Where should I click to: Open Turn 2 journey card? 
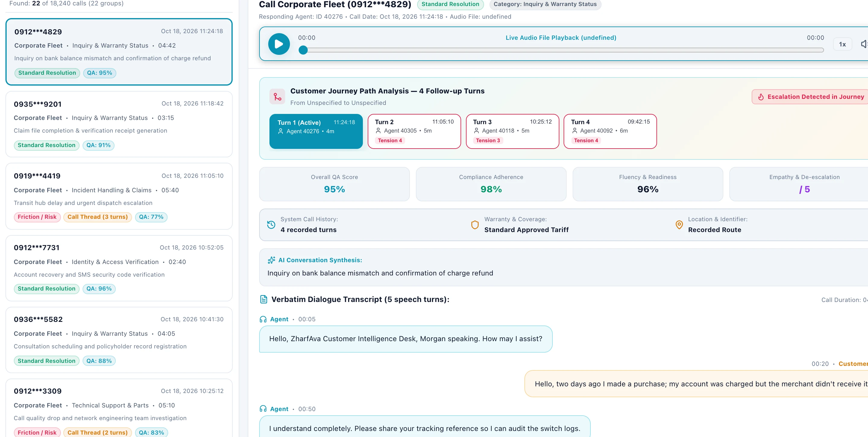(414, 131)
